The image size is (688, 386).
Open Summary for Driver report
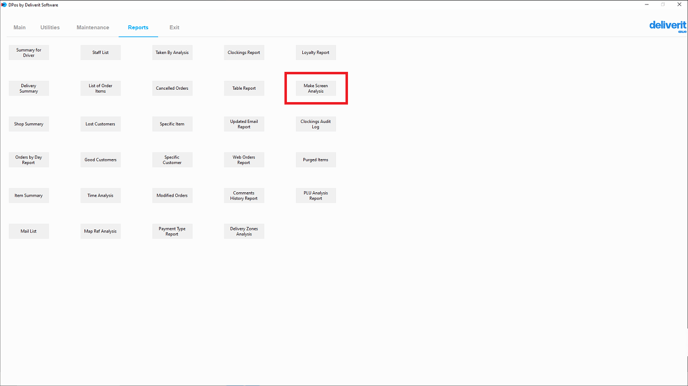click(29, 53)
